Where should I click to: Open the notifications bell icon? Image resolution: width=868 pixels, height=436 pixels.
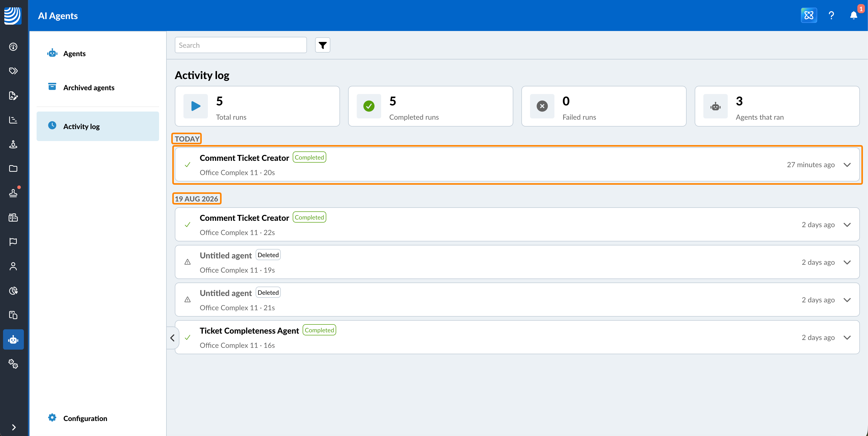point(854,15)
